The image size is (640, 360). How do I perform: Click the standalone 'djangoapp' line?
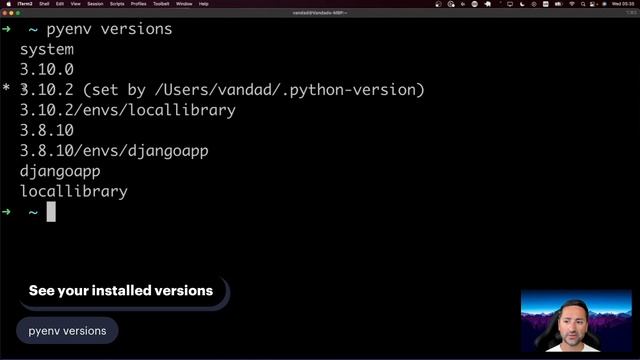[x=60, y=171]
